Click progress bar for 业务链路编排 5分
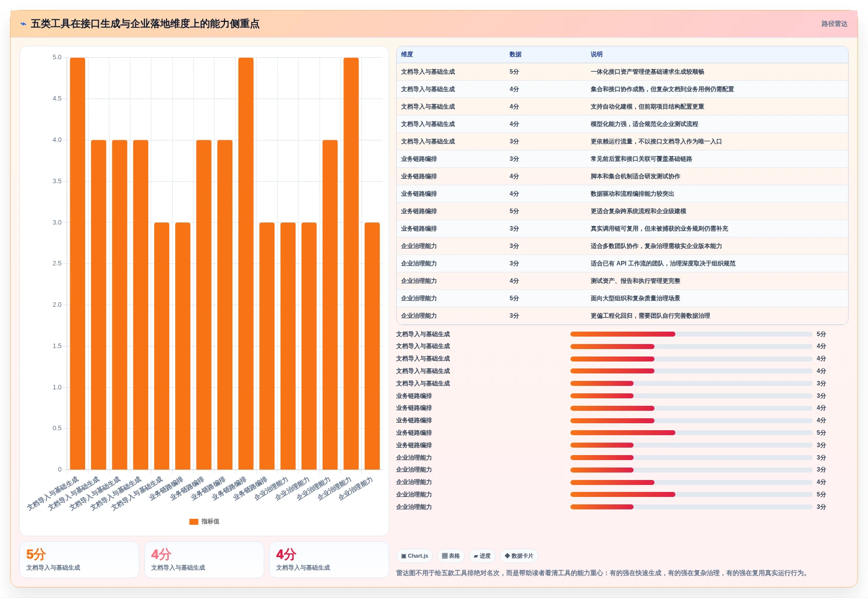This screenshot has height=598, width=868. (691, 433)
